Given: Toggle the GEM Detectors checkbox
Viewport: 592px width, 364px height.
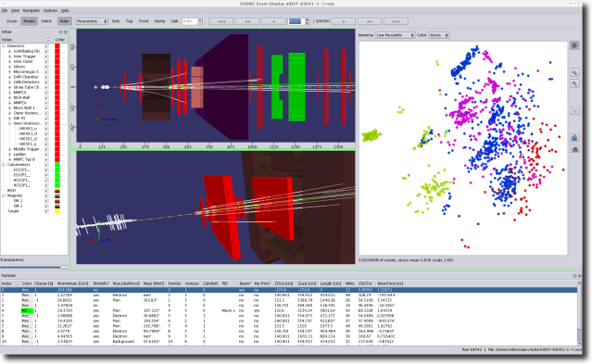Looking at the screenshot, I should click(46, 82).
